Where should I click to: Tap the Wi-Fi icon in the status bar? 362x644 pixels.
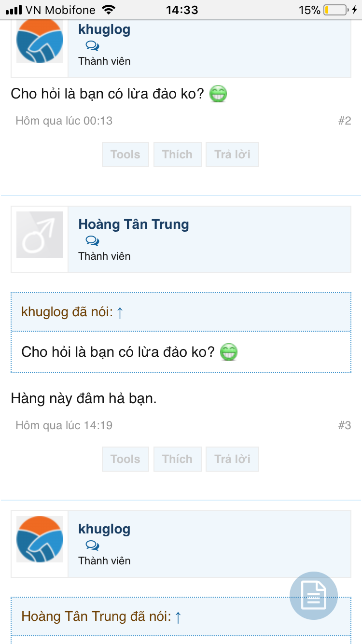pos(110,10)
